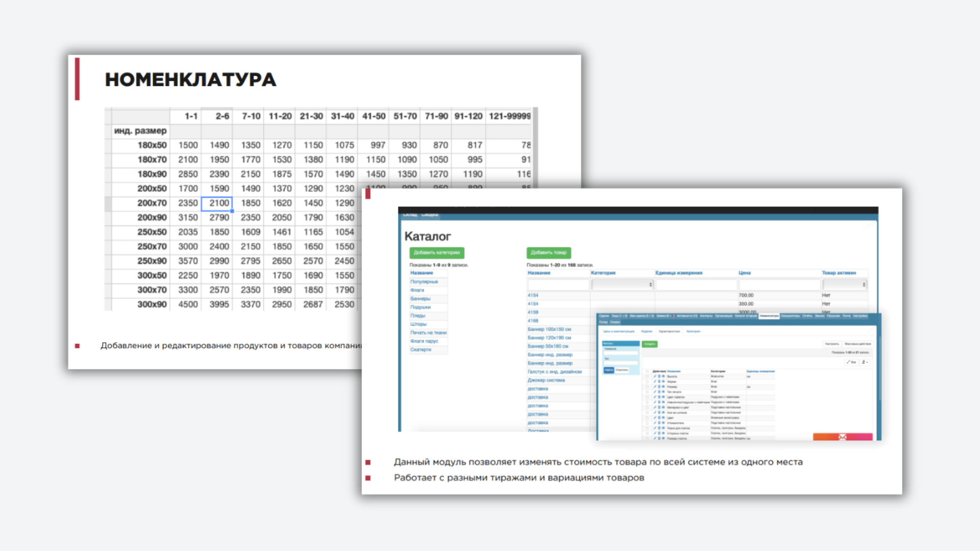Switch to the Номенклатура tab

[769, 316]
